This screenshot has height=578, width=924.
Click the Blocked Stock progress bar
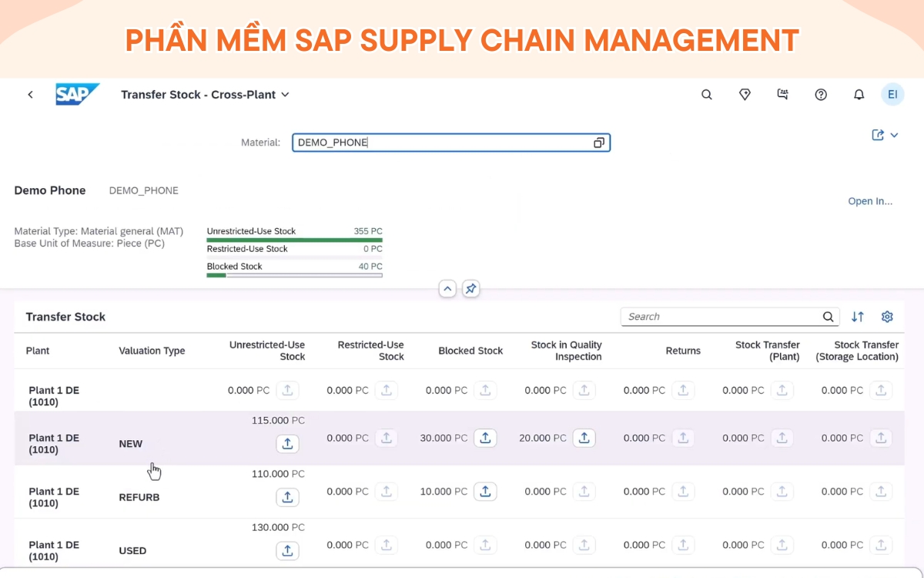click(x=294, y=275)
